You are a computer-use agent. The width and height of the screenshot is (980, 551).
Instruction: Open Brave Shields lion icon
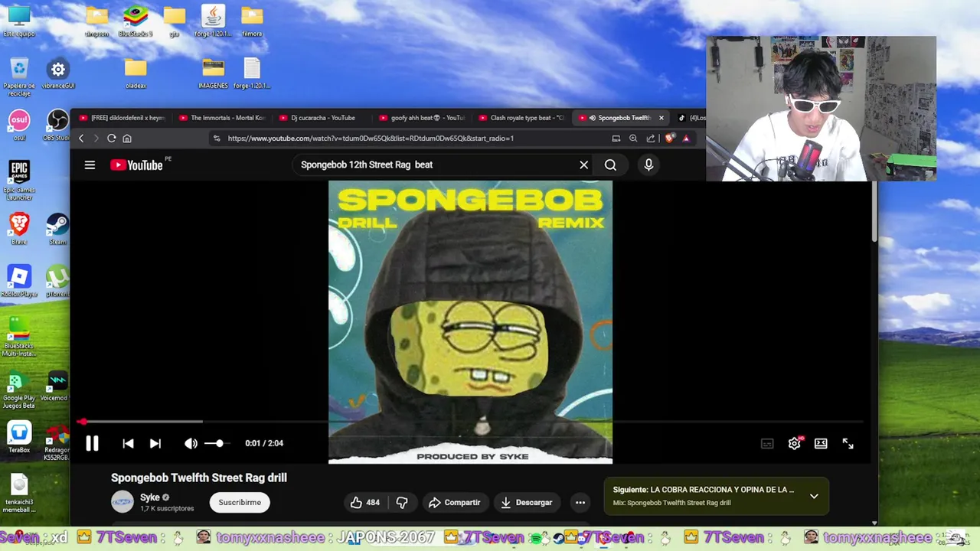tap(670, 139)
